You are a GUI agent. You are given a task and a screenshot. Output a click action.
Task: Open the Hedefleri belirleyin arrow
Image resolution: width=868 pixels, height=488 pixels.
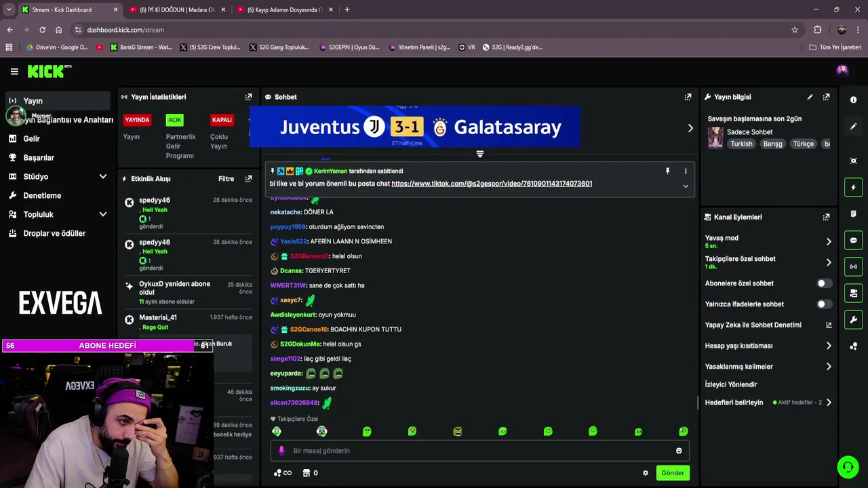coord(829,403)
